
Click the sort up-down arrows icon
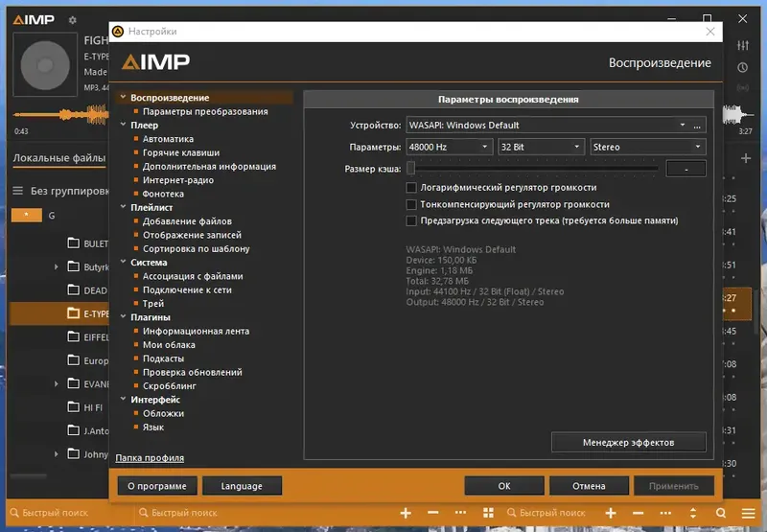click(692, 513)
